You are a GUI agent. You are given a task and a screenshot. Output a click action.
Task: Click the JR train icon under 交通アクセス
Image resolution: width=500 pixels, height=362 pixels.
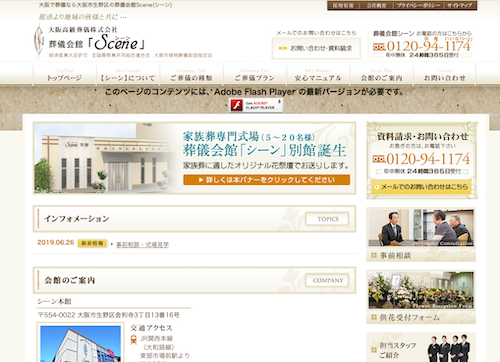(x=134, y=340)
